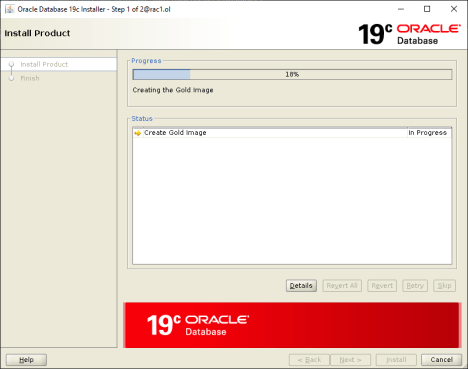Select the Create Gold Image status row

tap(292, 133)
